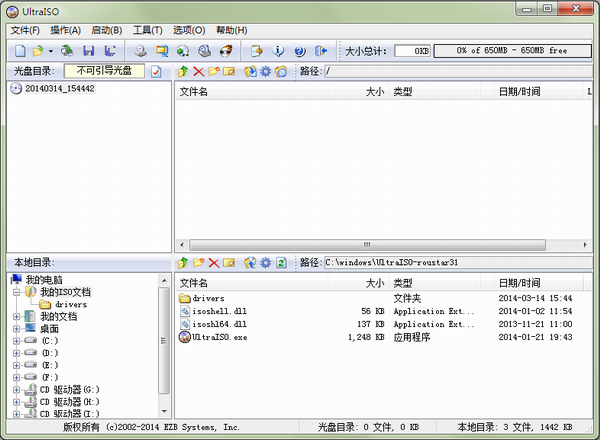Open the 操作(A) menu
The width and height of the screenshot is (600, 440).
(65, 30)
